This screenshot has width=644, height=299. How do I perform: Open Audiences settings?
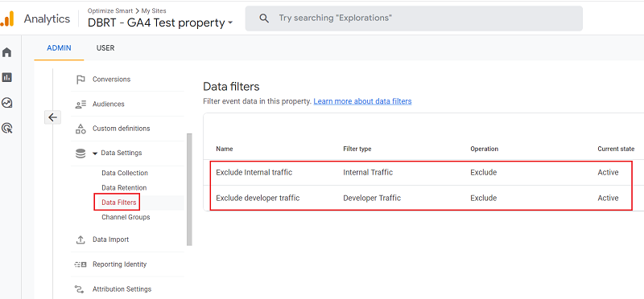click(x=109, y=104)
